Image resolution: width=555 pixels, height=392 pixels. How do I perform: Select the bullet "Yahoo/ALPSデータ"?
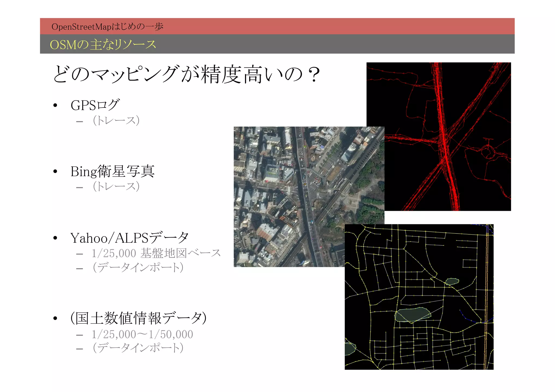click(130, 238)
